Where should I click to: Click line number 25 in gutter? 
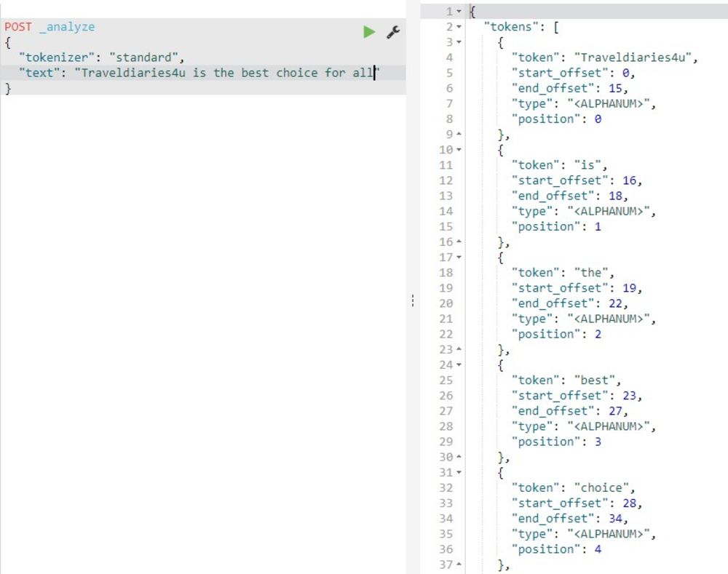(446, 380)
